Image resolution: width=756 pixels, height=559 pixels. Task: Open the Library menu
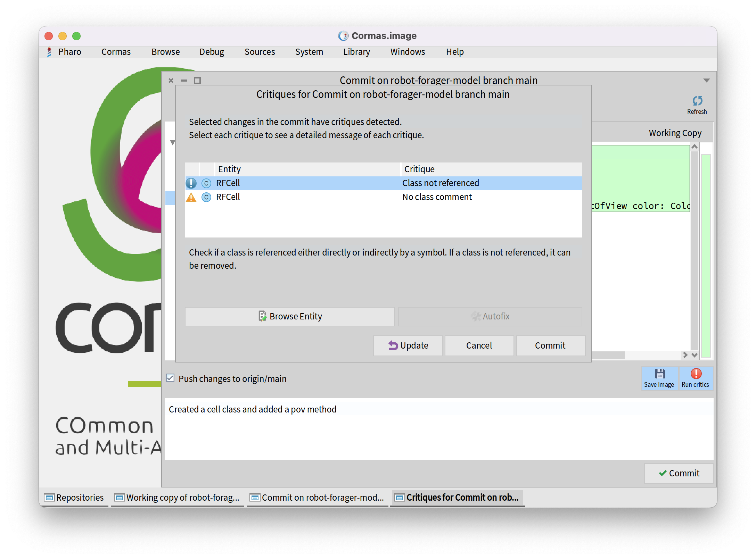(x=356, y=52)
